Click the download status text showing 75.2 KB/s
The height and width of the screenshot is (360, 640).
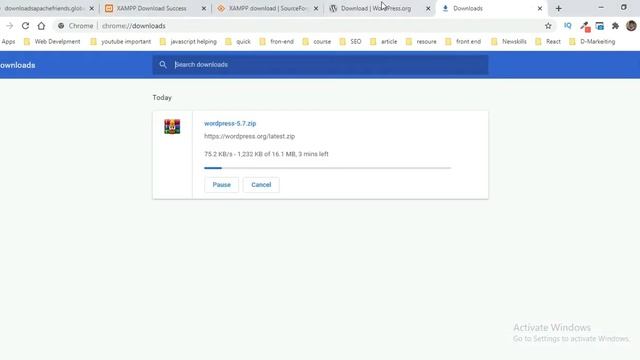point(266,154)
